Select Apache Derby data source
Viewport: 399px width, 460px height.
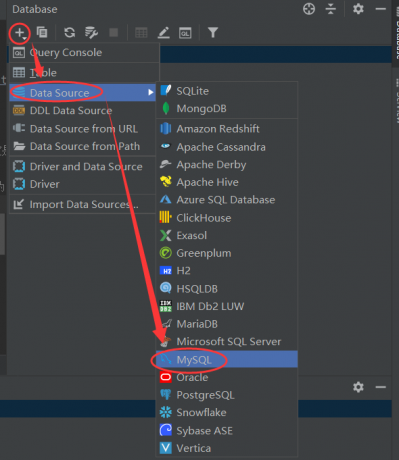[227, 165]
